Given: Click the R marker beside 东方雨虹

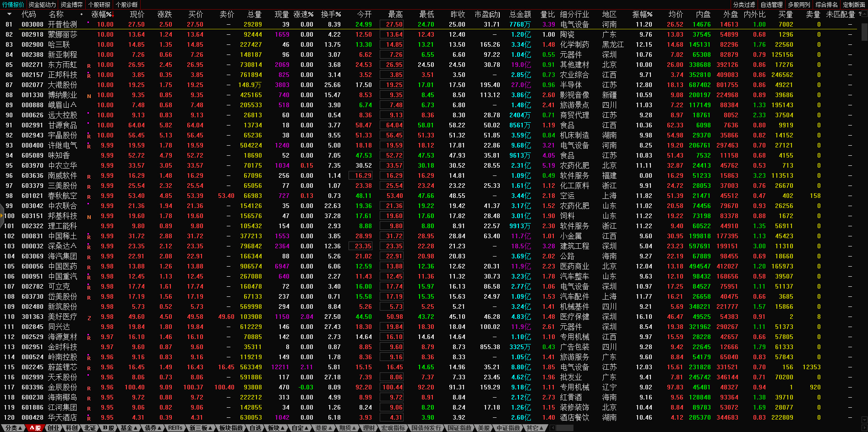Looking at the screenshot, I should [89, 66].
